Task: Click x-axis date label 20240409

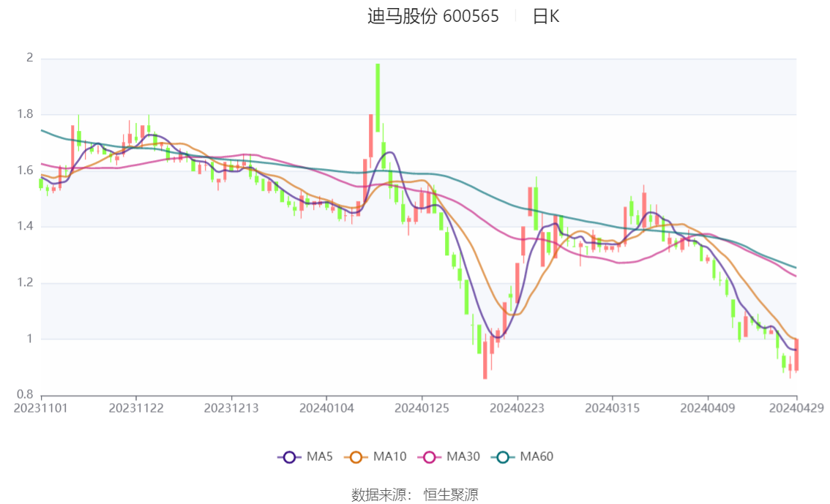Action: tap(708, 408)
